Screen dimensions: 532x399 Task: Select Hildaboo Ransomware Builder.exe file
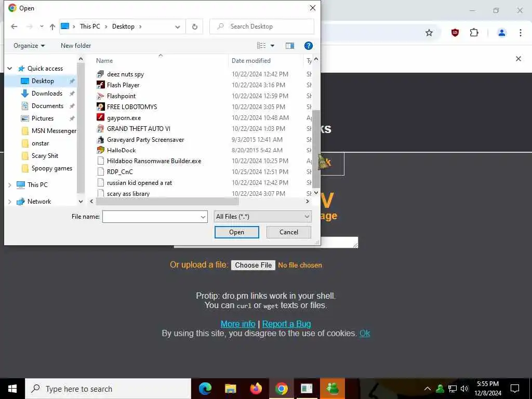click(x=154, y=161)
